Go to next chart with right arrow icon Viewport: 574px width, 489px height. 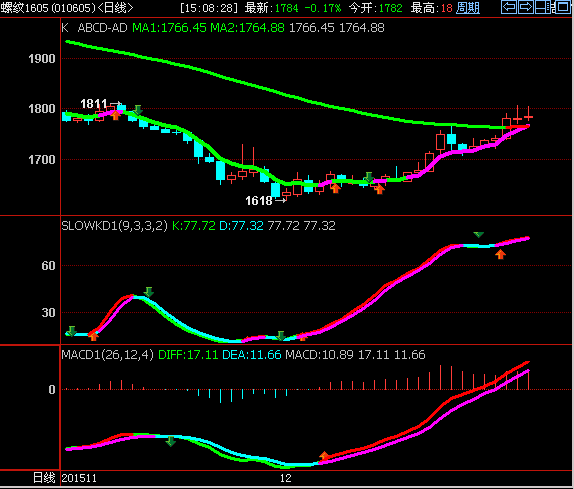pyautogui.click(x=525, y=7)
